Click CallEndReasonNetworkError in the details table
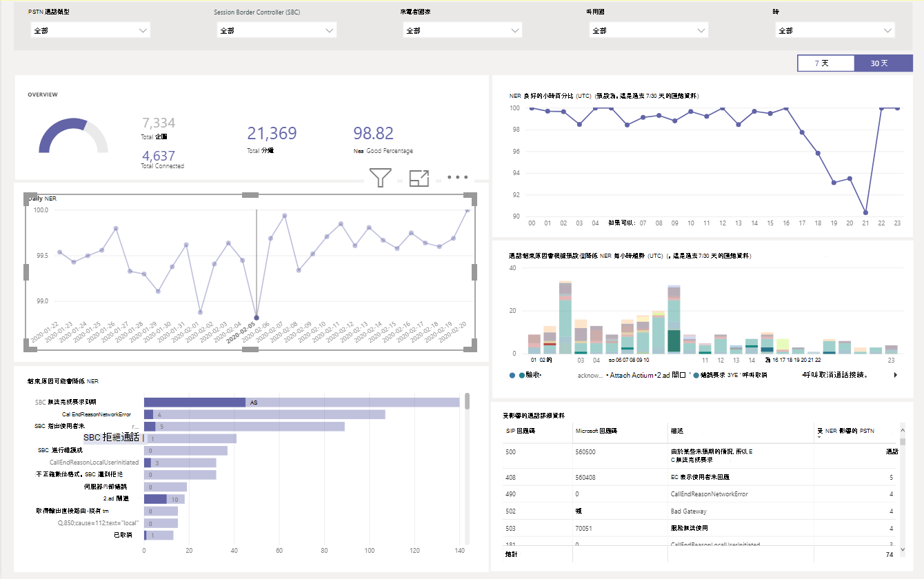 709,494
